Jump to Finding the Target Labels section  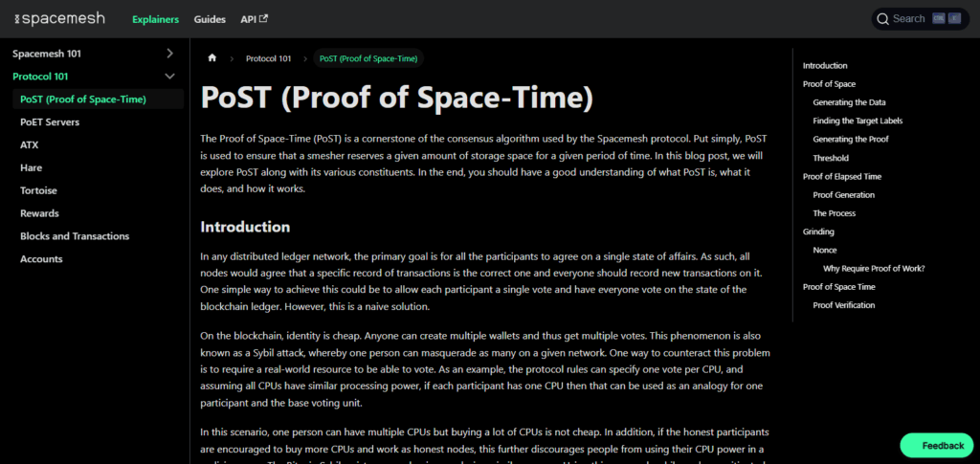tap(857, 121)
